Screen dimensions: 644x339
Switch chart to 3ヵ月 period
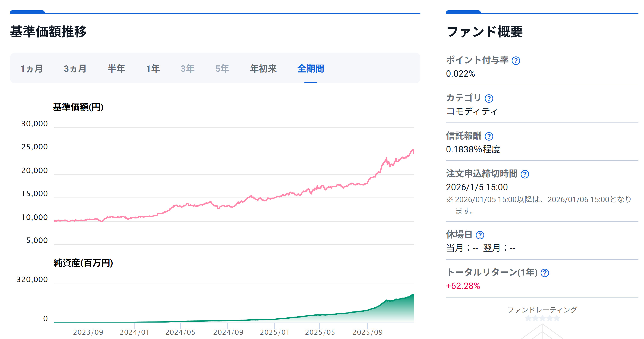tap(75, 68)
